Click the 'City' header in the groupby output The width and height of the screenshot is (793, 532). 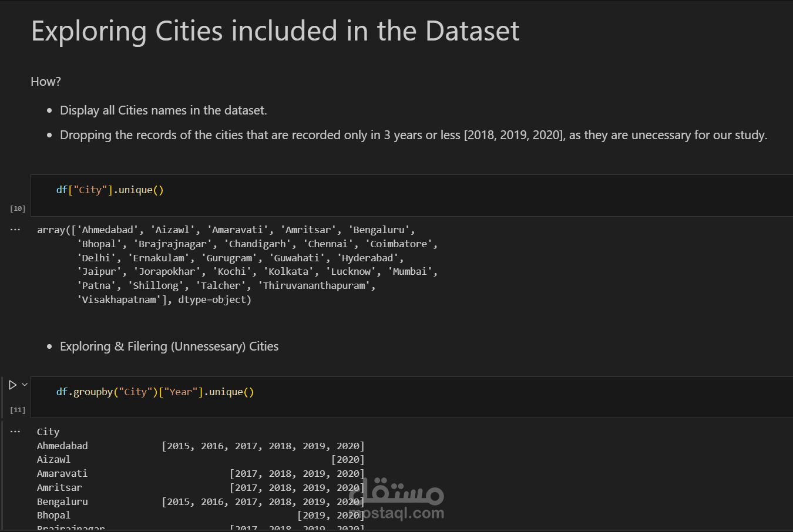[48, 432]
